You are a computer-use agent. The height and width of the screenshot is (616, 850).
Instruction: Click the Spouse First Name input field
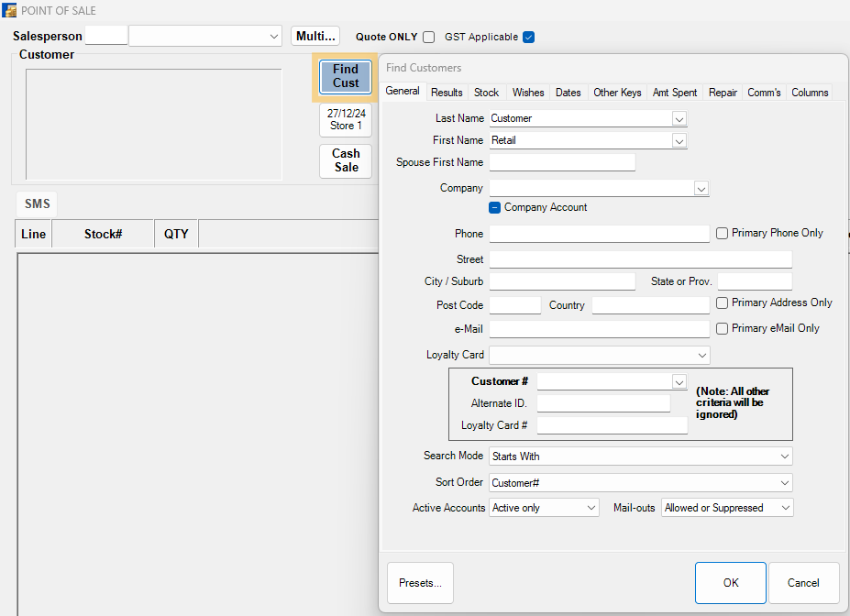[x=562, y=161]
